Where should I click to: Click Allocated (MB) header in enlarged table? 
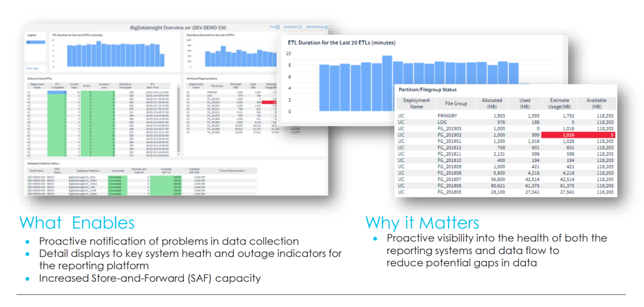point(491,103)
